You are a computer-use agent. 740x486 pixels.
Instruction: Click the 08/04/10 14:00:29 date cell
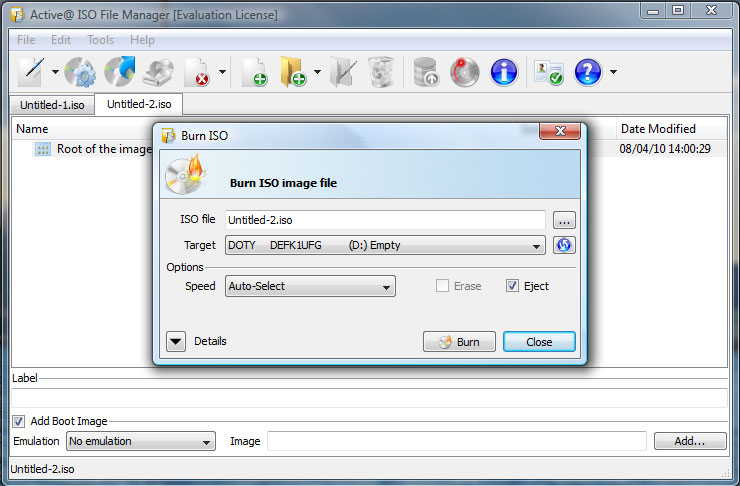tap(665, 149)
